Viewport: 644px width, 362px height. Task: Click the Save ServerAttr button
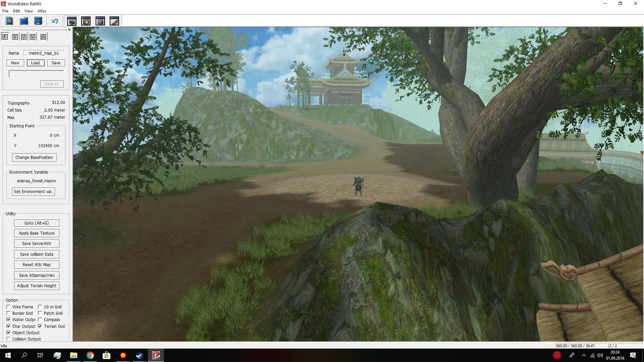tap(37, 244)
